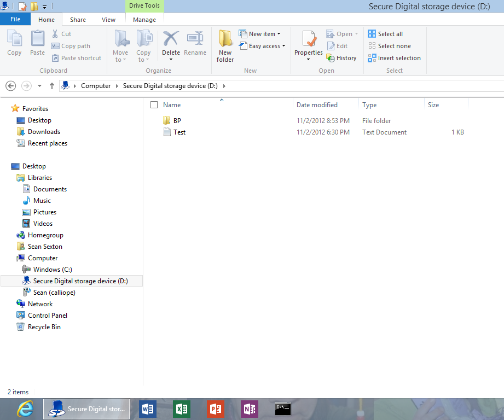This screenshot has height=420, width=504.
Task: Sort files by Date modified column
Action: click(x=317, y=105)
